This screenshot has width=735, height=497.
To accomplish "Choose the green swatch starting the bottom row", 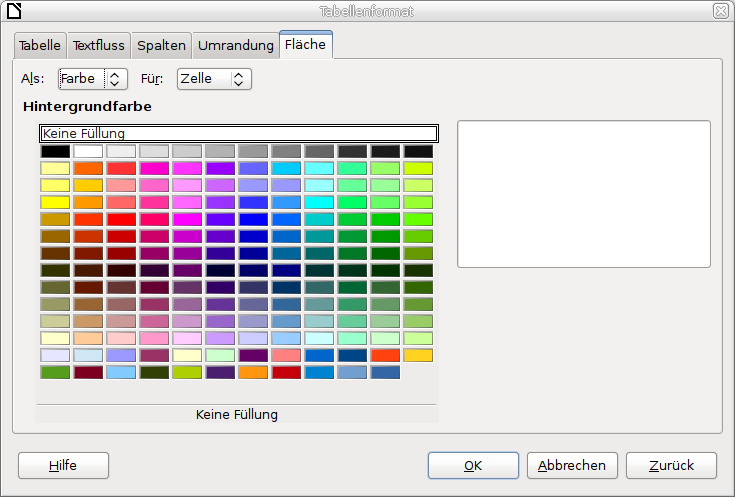I will click(x=55, y=372).
